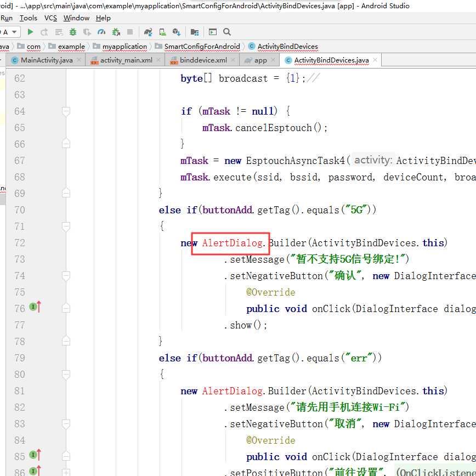Run the app with green play button
Viewport: 476px width, 476px height.
coord(30,32)
